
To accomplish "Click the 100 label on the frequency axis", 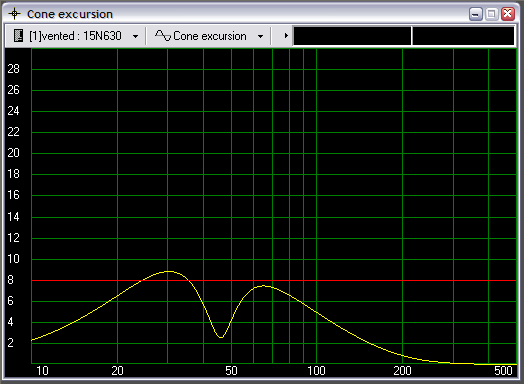I will tap(316, 371).
